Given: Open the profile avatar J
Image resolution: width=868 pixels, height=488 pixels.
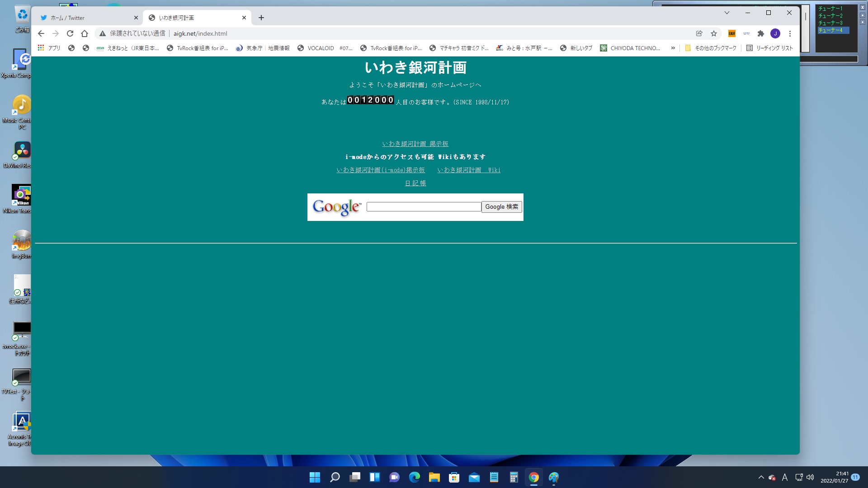Looking at the screenshot, I should coord(775,33).
